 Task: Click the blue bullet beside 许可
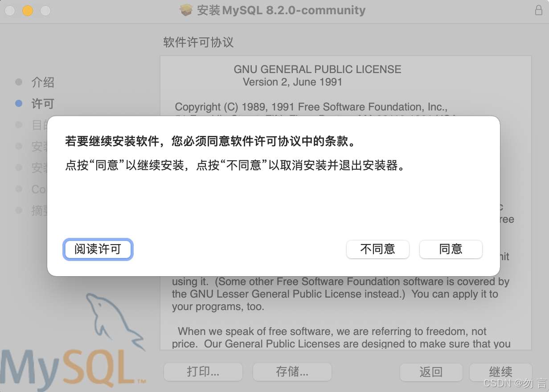(x=19, y=103)
